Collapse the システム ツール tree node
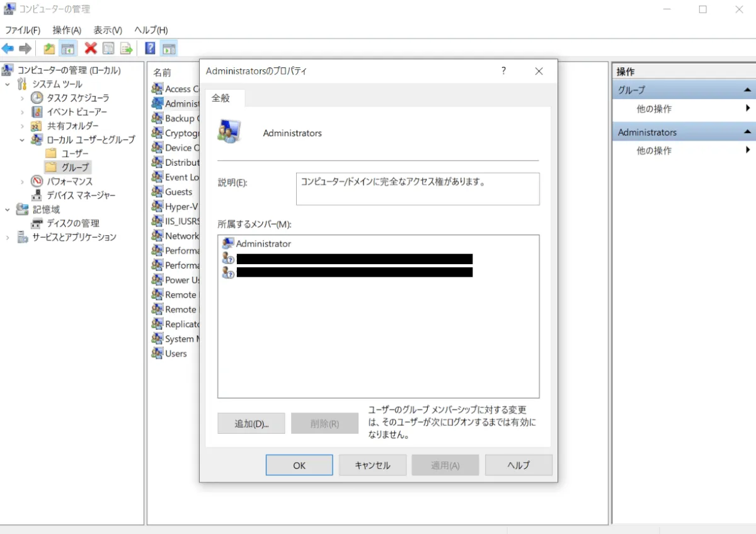 [8, 84]
